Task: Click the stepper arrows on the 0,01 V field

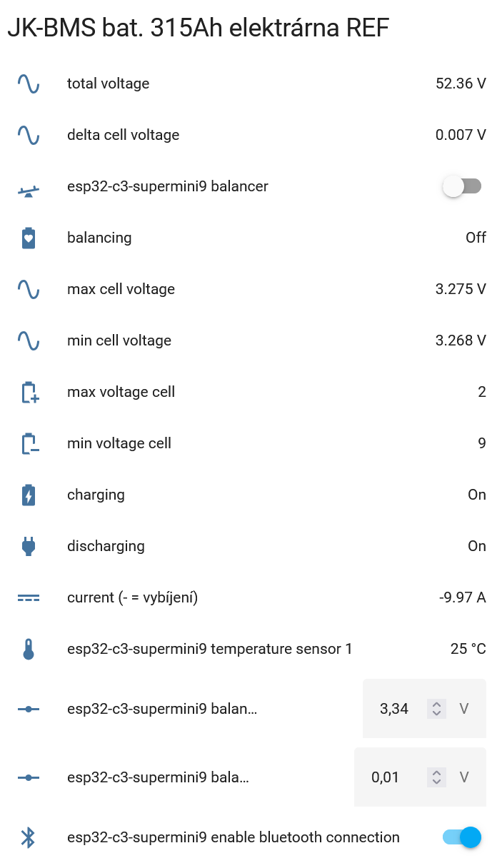Action: point(436,777)
